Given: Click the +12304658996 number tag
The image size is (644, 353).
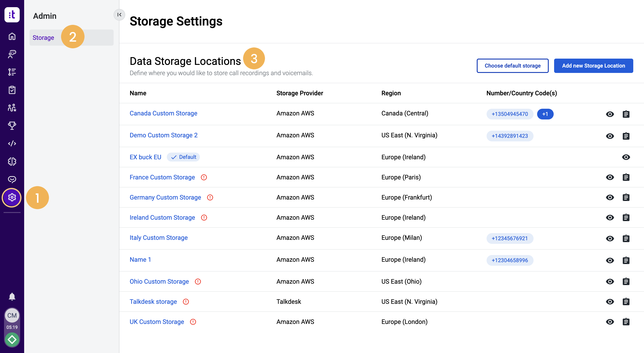Looking at the screenshot, I should click(510, 260).
